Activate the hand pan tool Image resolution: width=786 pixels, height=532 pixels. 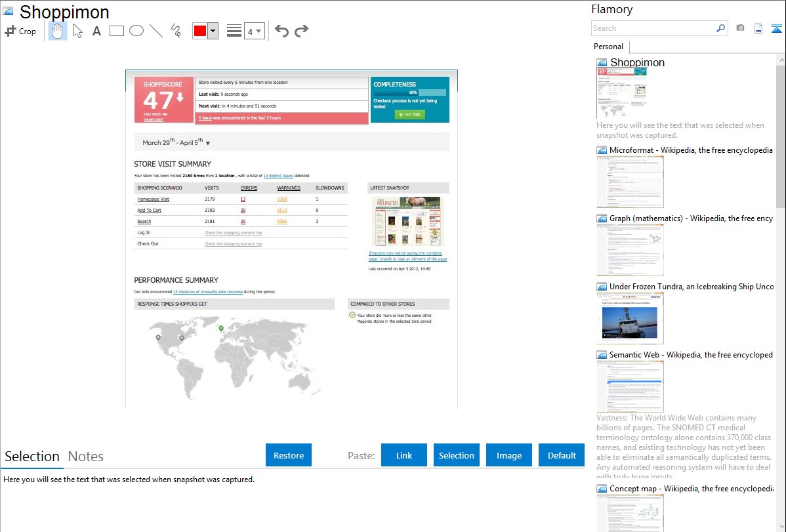[58, 31]
